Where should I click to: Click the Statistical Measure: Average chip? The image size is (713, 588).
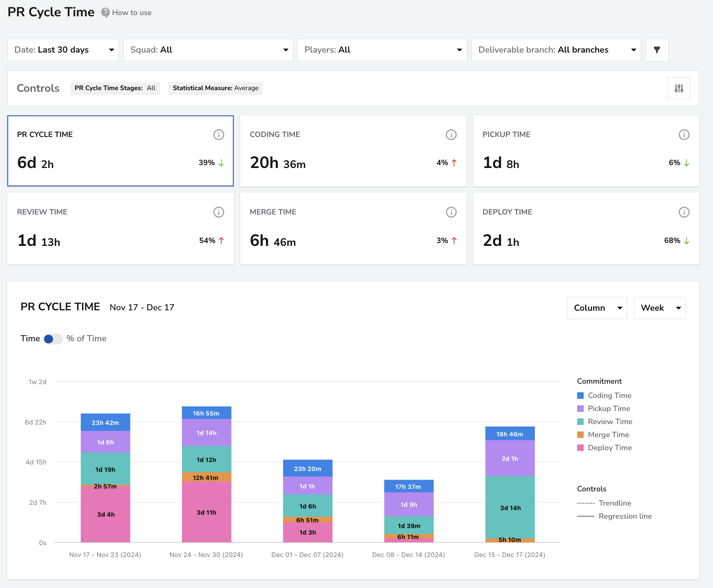215,88
